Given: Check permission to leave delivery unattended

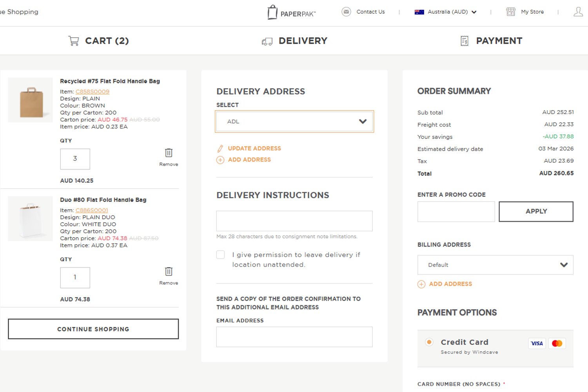Looking at the screenshot, I should (x=221, y=255).
